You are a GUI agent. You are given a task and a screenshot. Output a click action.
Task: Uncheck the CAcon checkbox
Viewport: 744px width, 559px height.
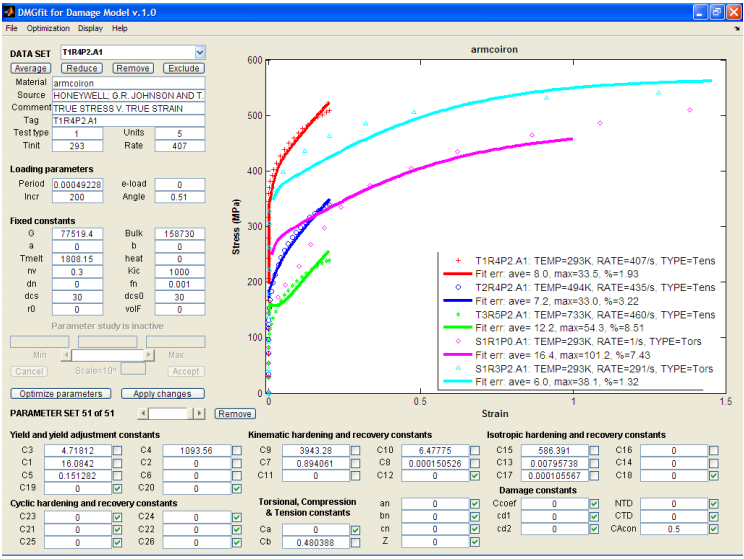coord(713,528)
